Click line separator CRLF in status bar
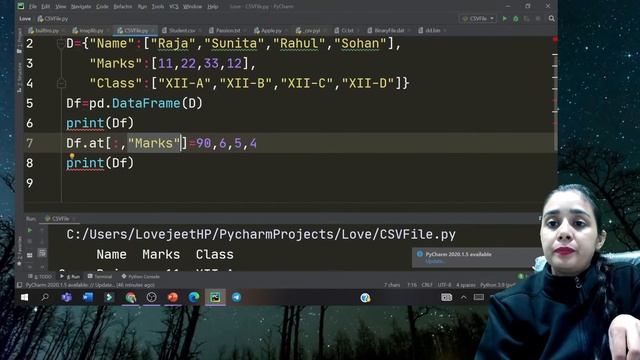The image size is (640, 360). [x=427, y=285]
